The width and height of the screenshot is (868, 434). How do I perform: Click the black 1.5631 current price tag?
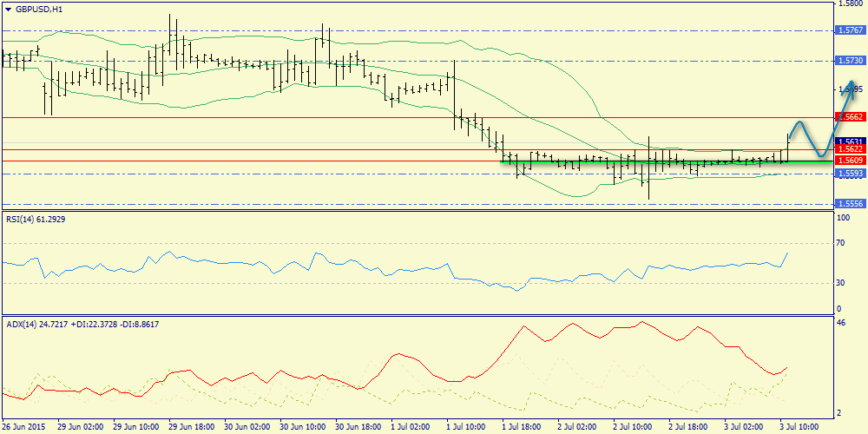[x=850, y=141]
